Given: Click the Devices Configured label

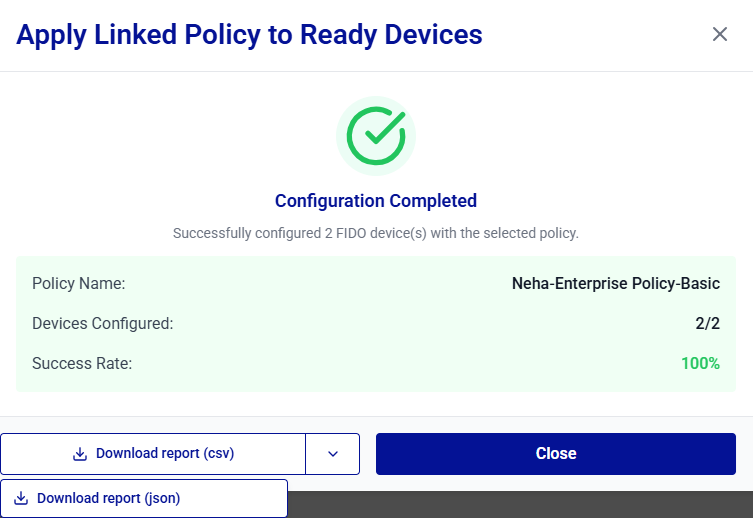Looking at the screenshot, I should tap(103, 323).
